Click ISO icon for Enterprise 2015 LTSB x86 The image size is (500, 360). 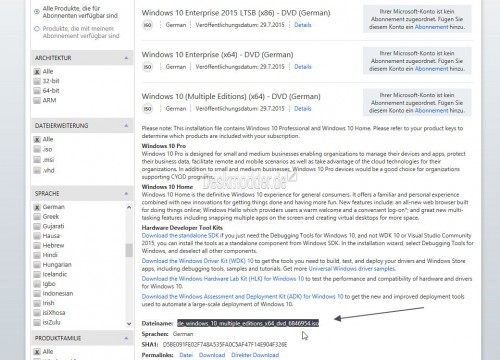click(147, 25)
